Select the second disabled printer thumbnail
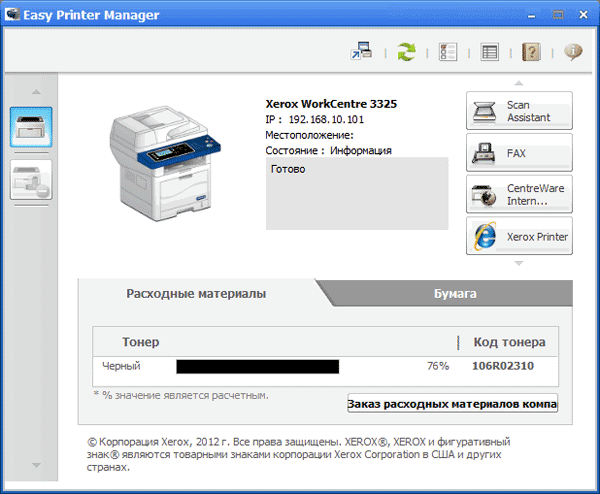 pyautogui.click(x=31, y=180)
